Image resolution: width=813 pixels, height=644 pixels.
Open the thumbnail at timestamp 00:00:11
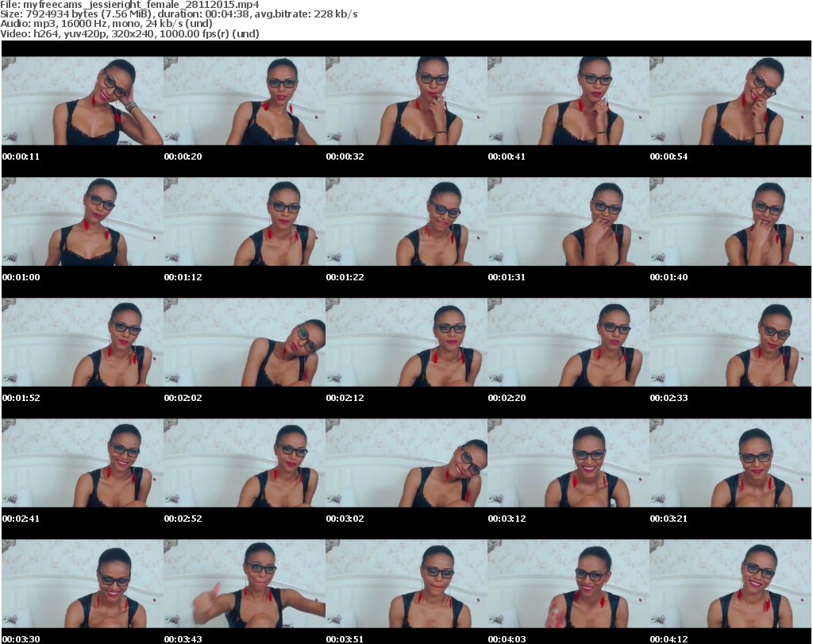click(x=83, y=101)
